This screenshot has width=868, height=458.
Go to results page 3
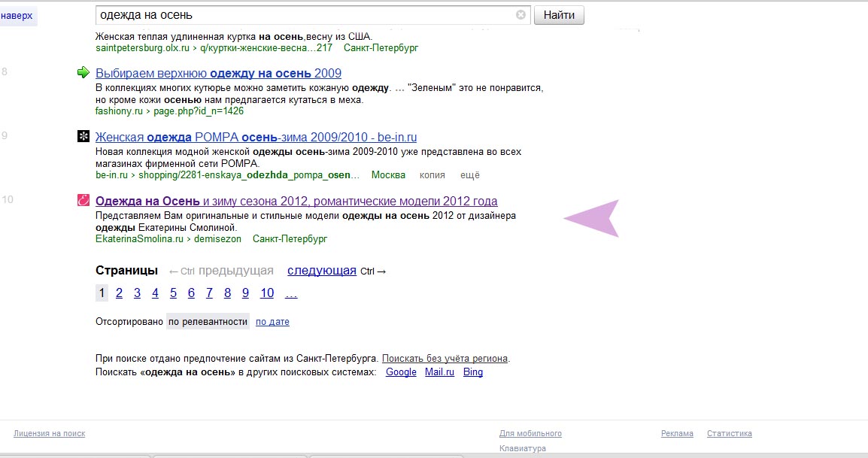[138, 293]
